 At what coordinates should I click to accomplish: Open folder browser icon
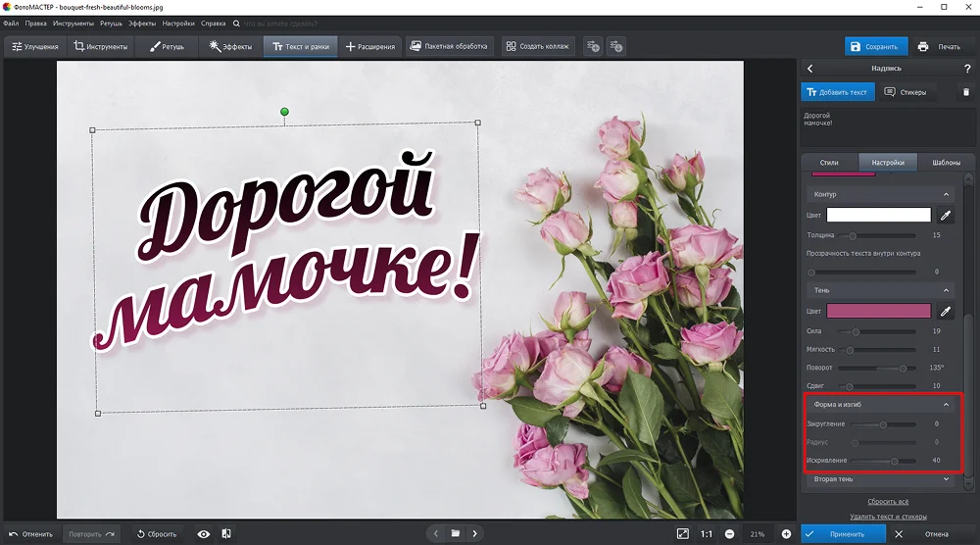[456, 534]
